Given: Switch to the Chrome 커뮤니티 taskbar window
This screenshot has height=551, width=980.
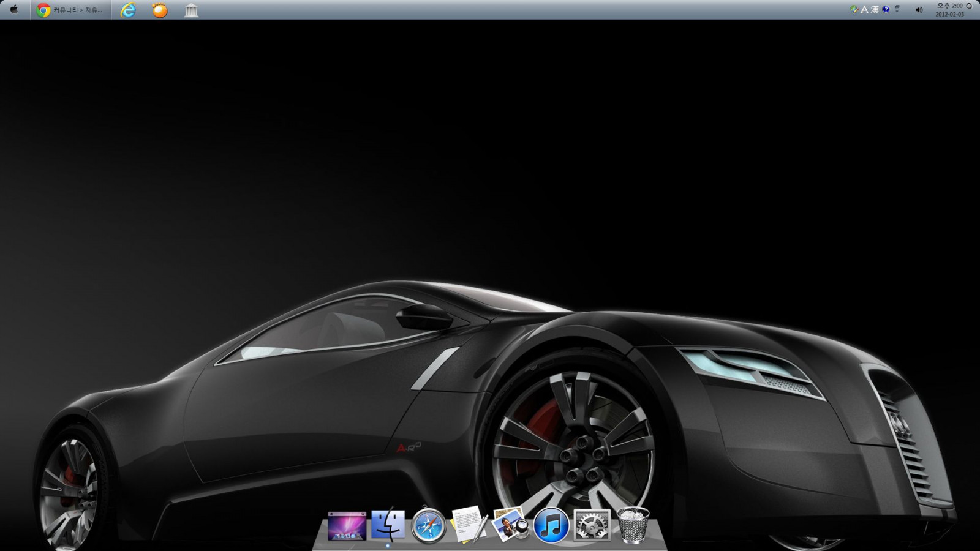Looking at the screenshot, I should point(70,10).
